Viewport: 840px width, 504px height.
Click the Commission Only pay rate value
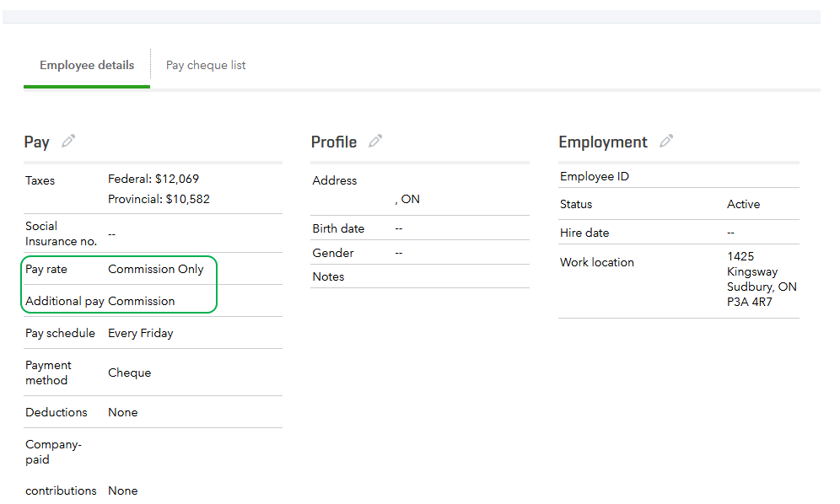pyautogui.click(x=156, y=269)
